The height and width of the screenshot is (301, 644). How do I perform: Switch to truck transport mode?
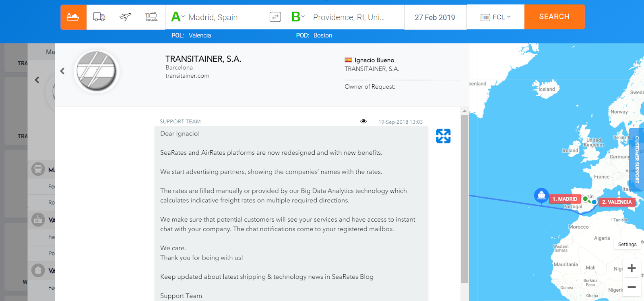point(99,17)
